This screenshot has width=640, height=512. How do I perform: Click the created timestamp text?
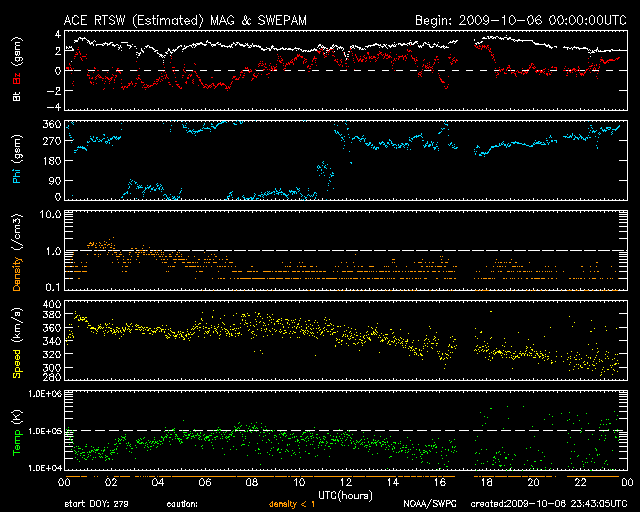pyautogui.click(x=549, y=504)
